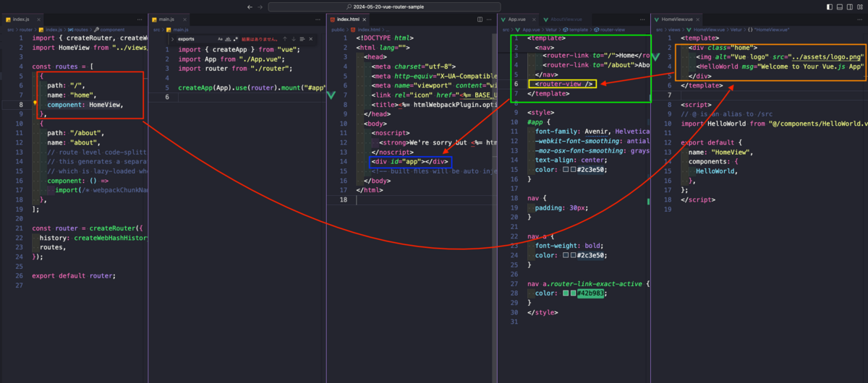Toggle Find in Selection in find widget
This screenshot has width=868, height=383.
click(303, 39)
